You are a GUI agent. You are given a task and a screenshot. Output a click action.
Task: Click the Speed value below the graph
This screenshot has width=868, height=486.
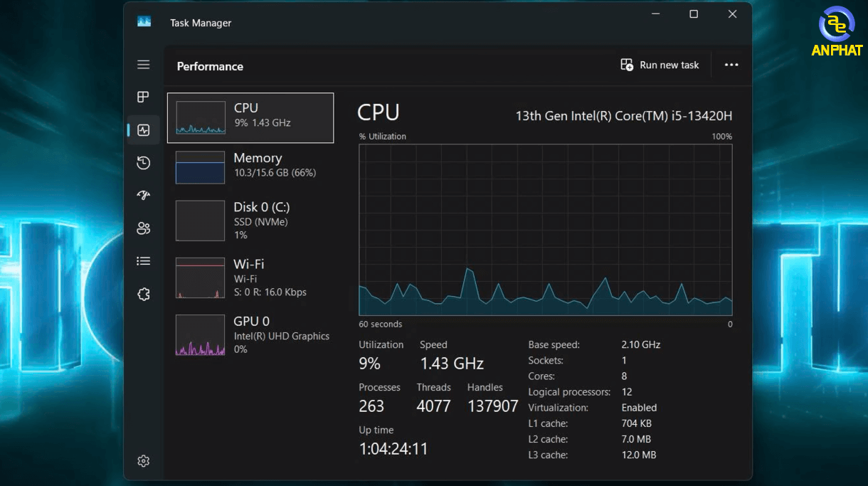[x=452, y=364]
